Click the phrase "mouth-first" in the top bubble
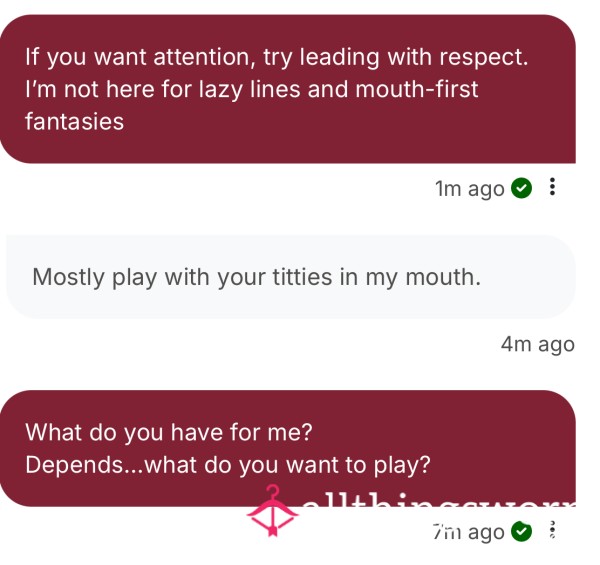Screen dimensions: 600x565 (417, 89)
